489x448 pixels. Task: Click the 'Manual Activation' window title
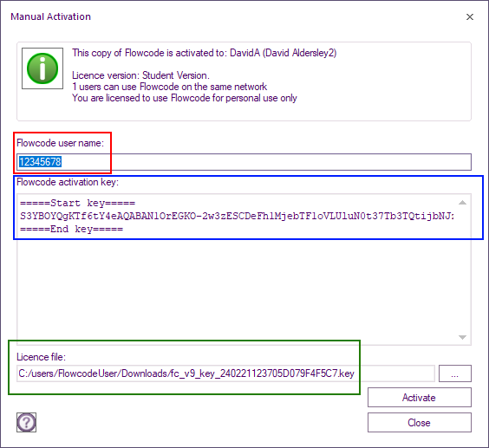tap(51, 16)
